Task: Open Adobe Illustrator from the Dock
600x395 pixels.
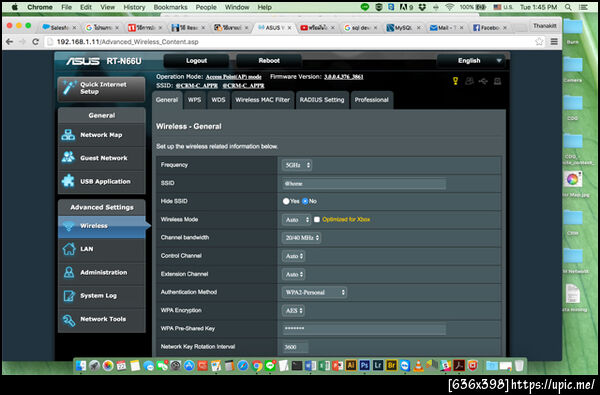Action: point(351,366)
